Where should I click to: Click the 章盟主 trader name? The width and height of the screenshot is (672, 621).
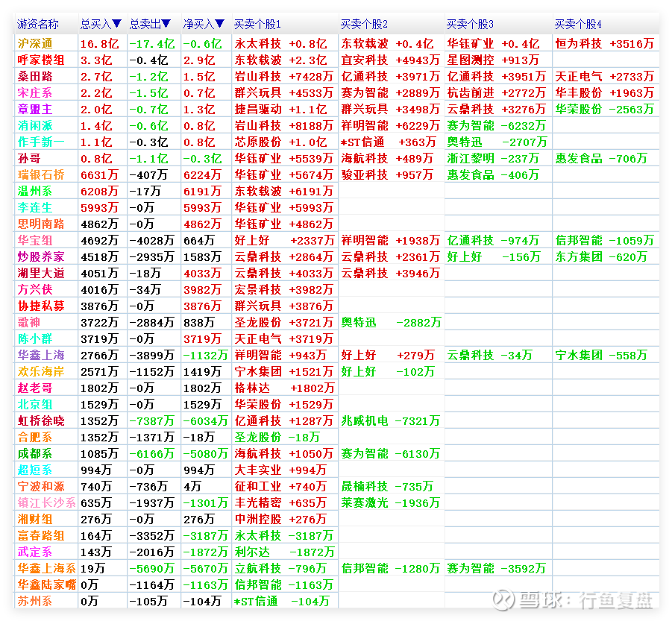tap(35, 110)
